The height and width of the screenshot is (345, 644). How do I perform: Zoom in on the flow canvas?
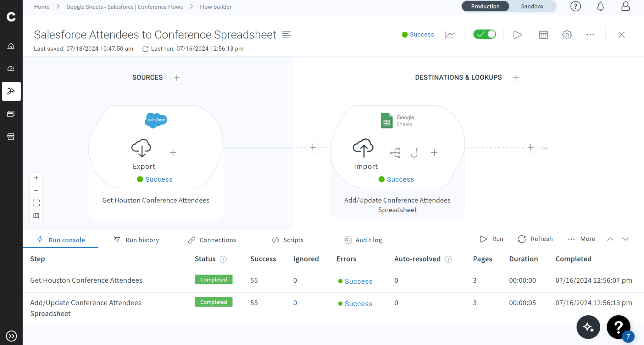click(x=36, y=178)
